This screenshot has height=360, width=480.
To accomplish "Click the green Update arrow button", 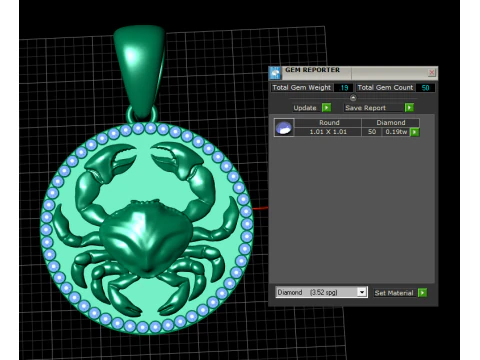I will coord(326,108).
